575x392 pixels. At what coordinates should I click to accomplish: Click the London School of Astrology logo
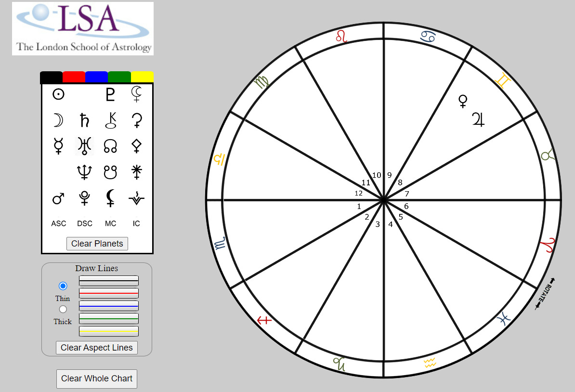click(83, 28)
